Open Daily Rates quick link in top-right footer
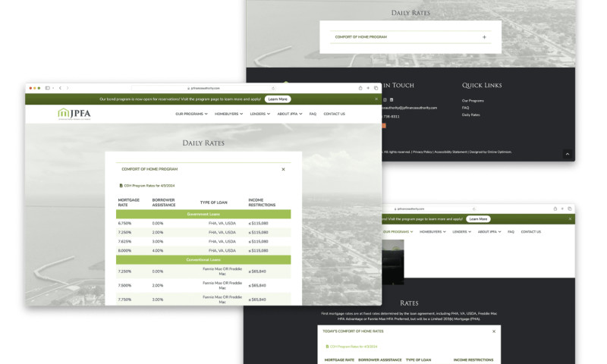Image resolution: width=607 pixels, height=364 pixels. [470, 115]
